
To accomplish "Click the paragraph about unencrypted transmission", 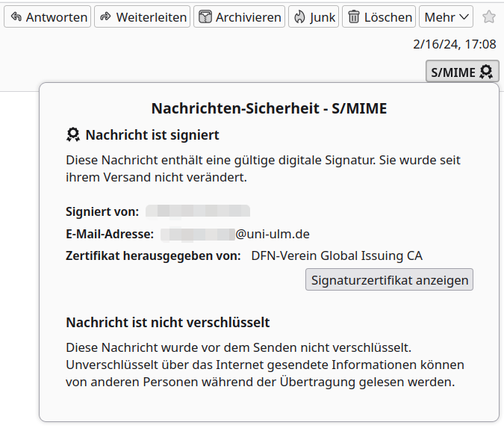I will 265,365.
